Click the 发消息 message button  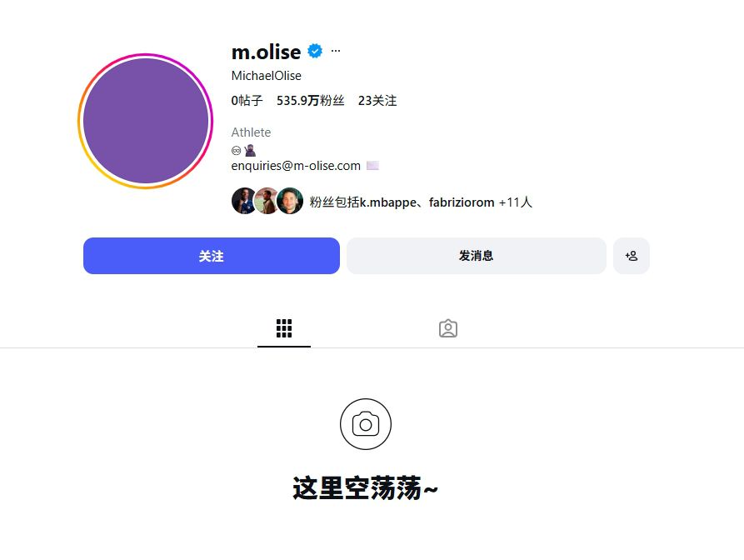pos(477,256)
